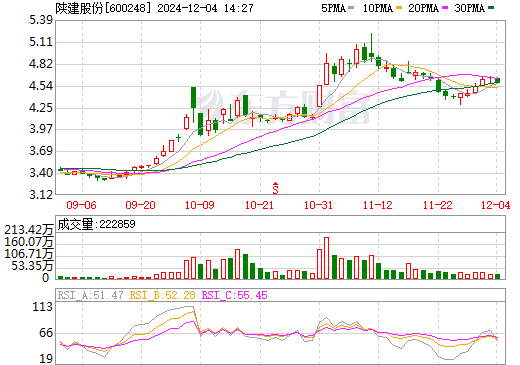Click the 3.97 price axis label
The image size is (520, 365).
click(x=41, y=129)
